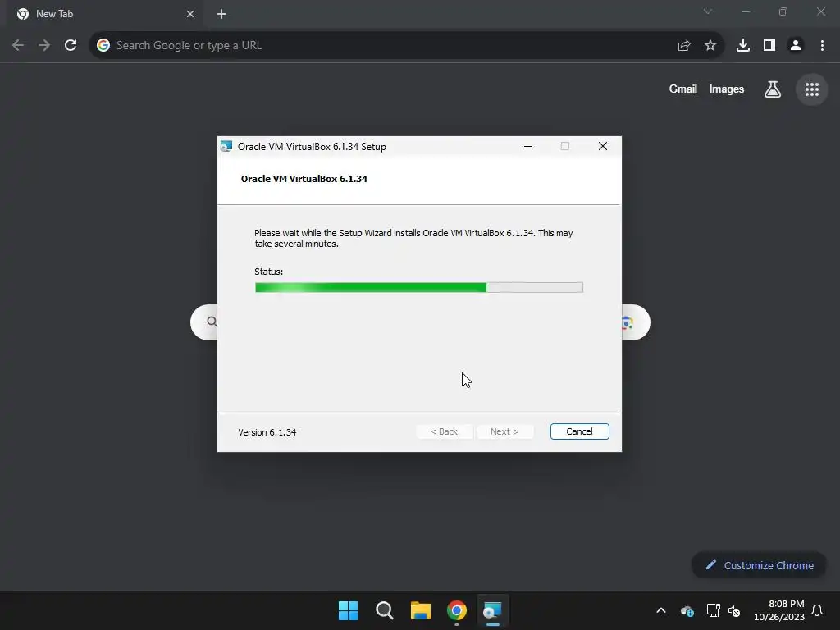Reload the page in Chrome
The height and width of the screenshot is (630, 840).
(x=71, y=46)
